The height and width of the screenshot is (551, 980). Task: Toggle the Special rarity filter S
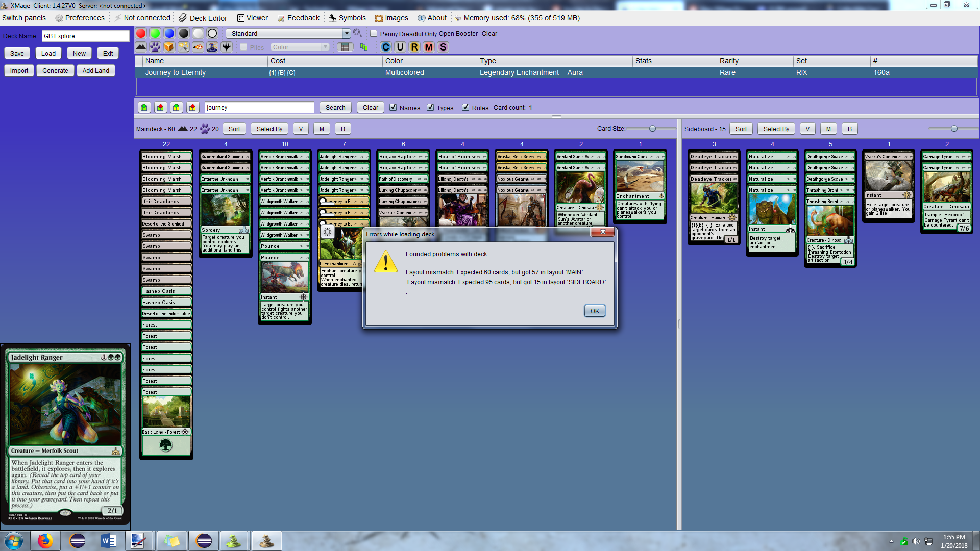(x=443, y=47)
